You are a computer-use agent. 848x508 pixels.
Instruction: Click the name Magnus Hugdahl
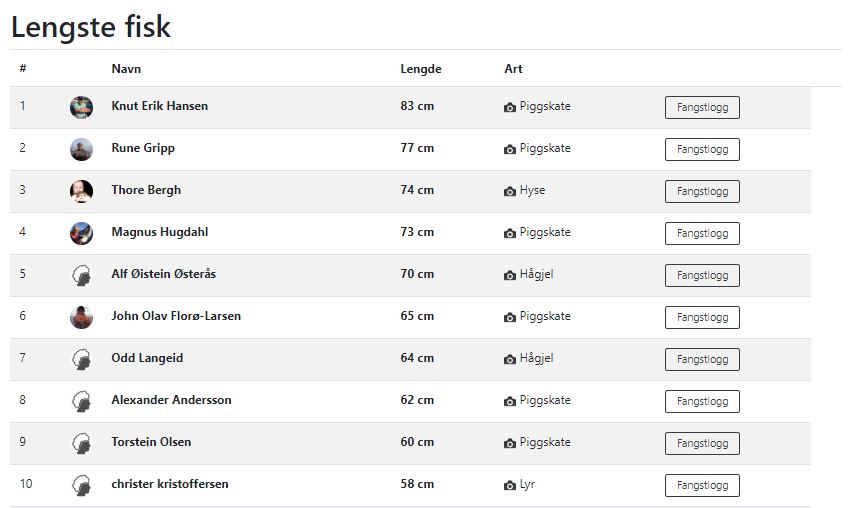(160, 232)
